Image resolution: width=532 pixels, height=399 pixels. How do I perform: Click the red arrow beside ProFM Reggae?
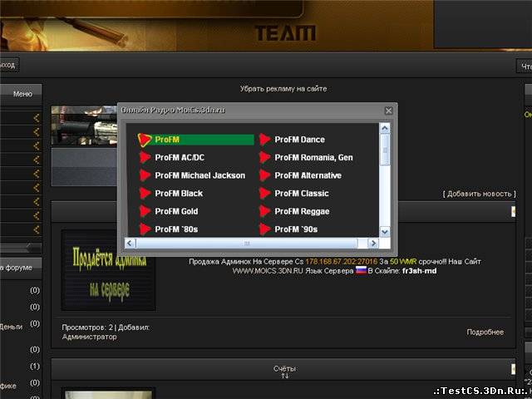(264, 211)
